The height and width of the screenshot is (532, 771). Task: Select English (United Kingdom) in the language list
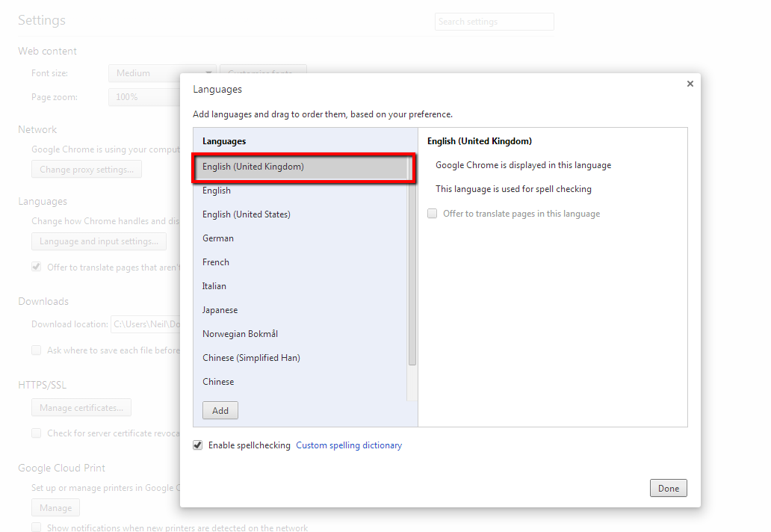[x=300, y=167]
